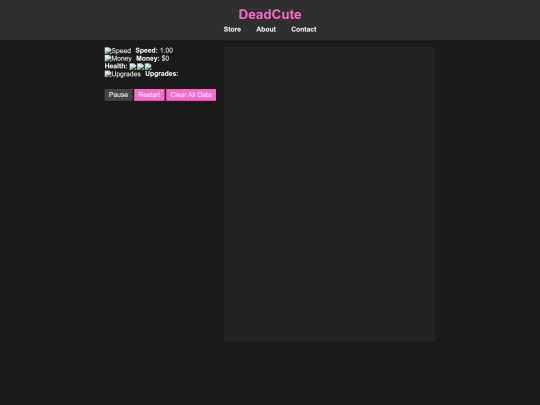Select the Speed: 1.00 readout
This screenshot has width=540, height=405.
point(154,51)
